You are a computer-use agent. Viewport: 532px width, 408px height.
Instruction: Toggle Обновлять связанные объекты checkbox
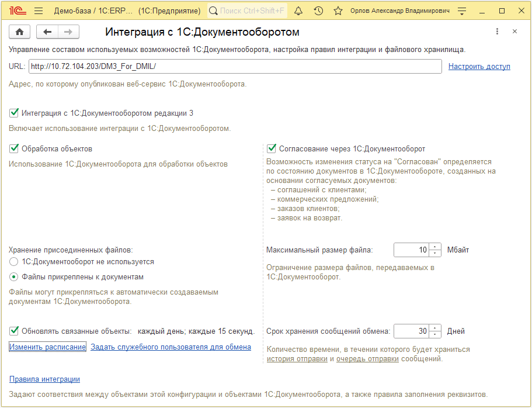click(14, 331)
